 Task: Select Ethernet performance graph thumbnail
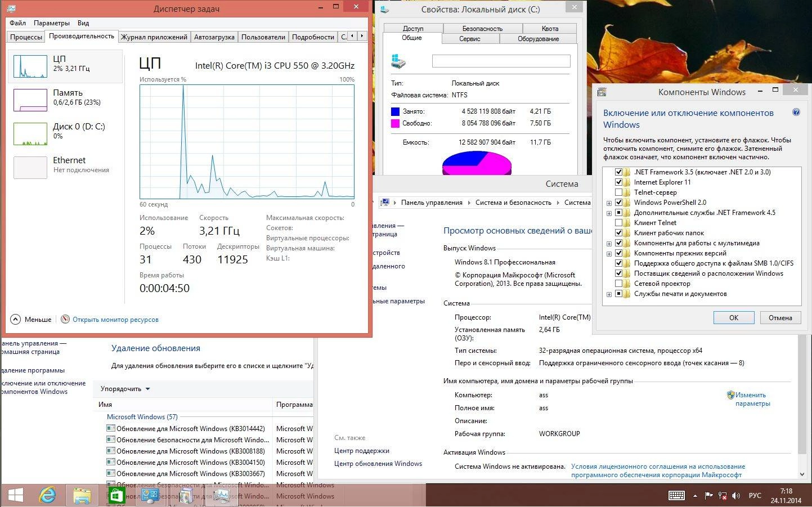tap(30, 168)
